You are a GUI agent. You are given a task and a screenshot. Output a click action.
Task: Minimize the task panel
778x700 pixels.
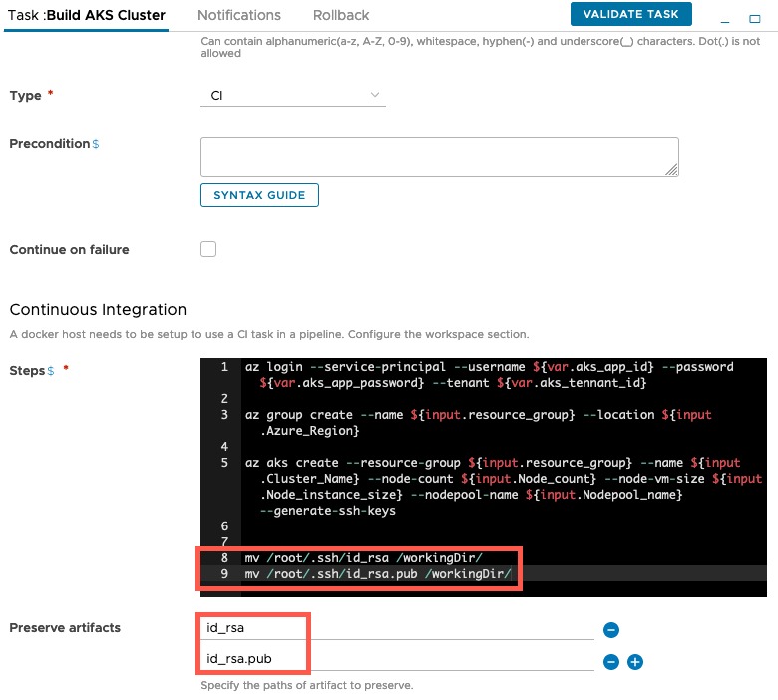(725, 20)
